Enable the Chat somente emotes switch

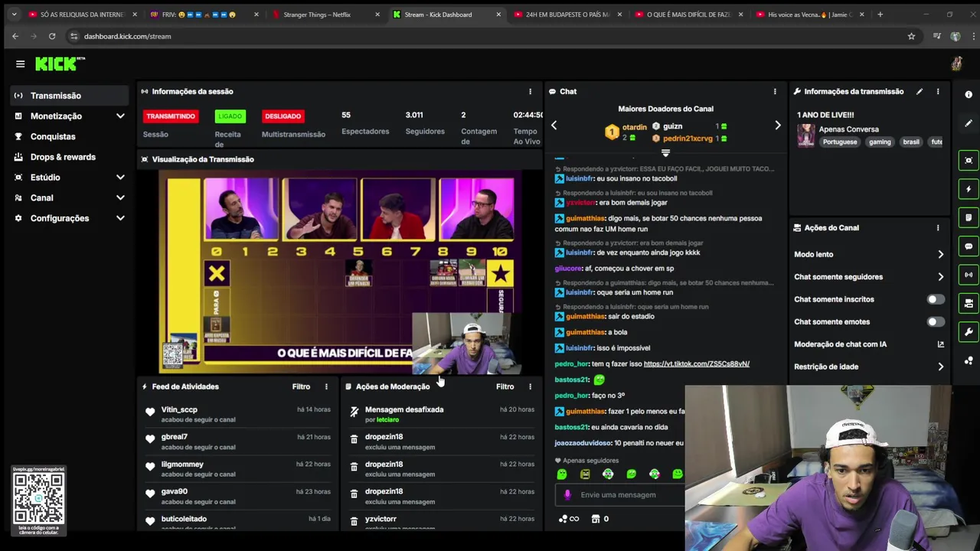point(936,322)
